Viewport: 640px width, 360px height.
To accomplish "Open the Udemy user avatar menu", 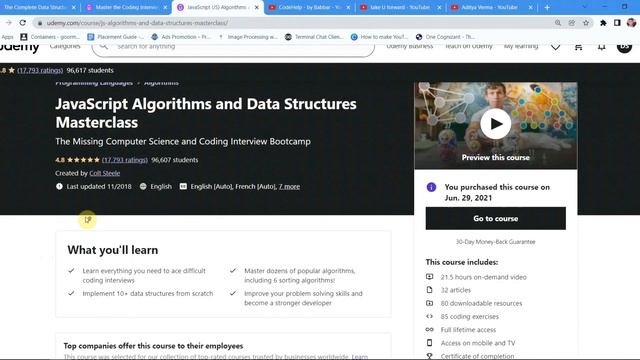I will tap(624, 47).
